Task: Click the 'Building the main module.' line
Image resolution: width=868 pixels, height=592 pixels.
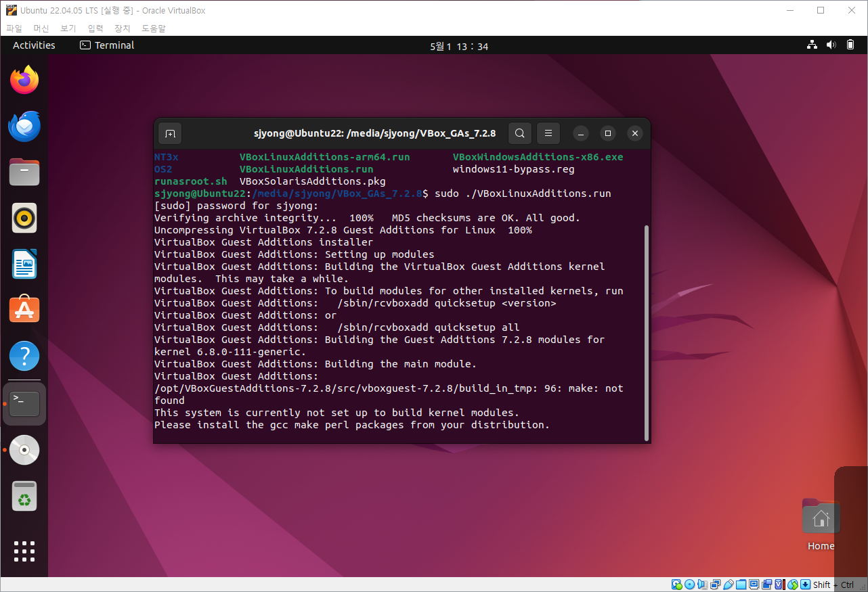Action: point(316,364)
